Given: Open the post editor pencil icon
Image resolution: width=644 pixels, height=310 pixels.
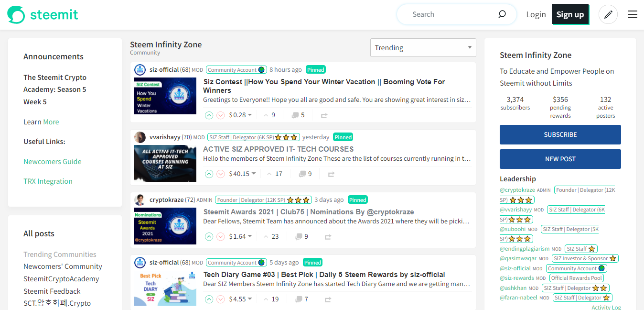Looking at the screenshot, I should pyautogui.click(x=608, y=14).
